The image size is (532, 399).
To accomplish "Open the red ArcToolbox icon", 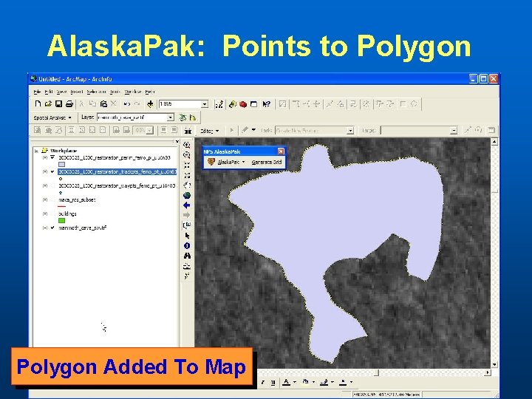I will click(x=243, y=104).
